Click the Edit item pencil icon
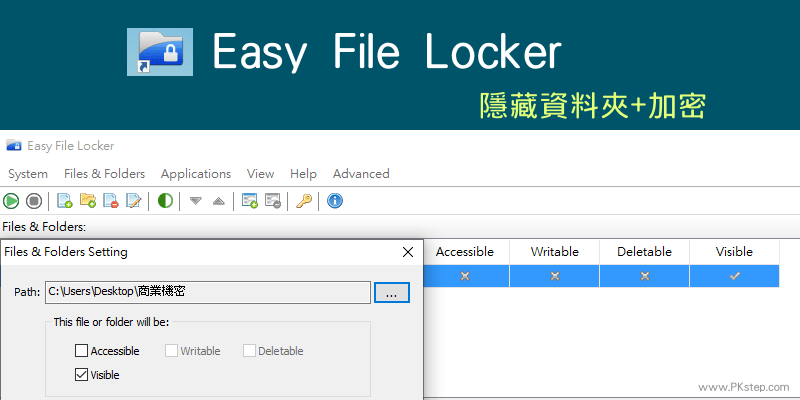 coord(134,201)
